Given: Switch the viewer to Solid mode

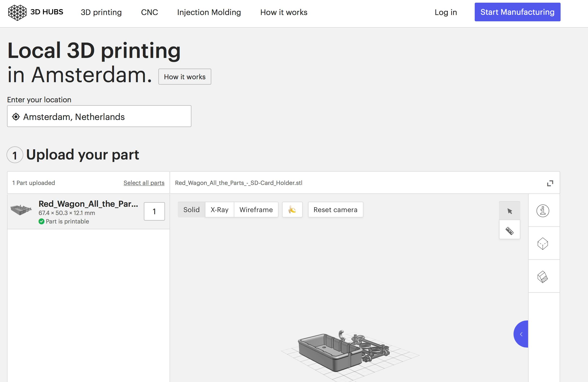Looking at the screenshot, I should (x=191, y=210).
